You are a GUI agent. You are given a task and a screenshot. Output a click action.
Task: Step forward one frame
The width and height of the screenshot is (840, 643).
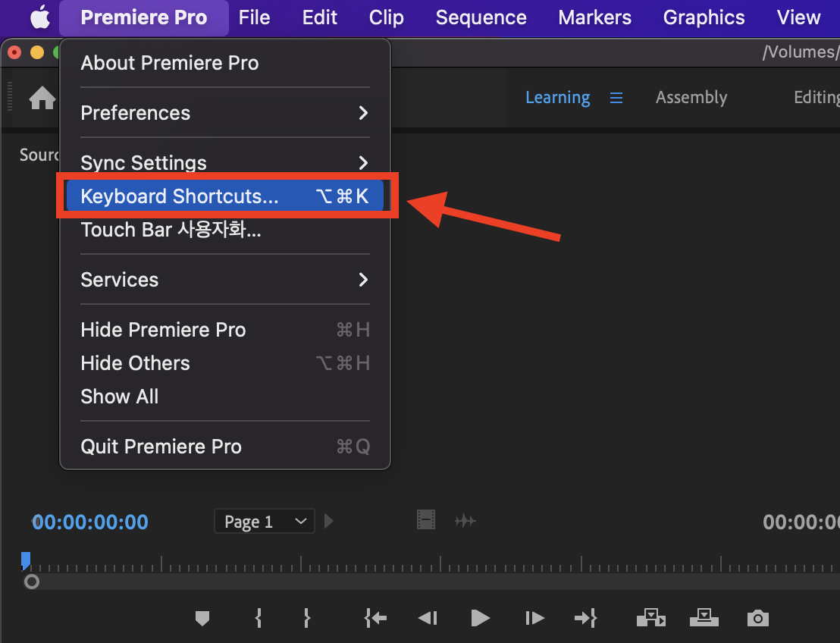point(534,618)
